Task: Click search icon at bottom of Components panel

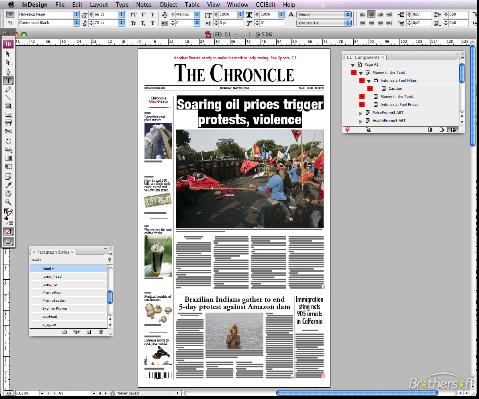Action: 368,130
